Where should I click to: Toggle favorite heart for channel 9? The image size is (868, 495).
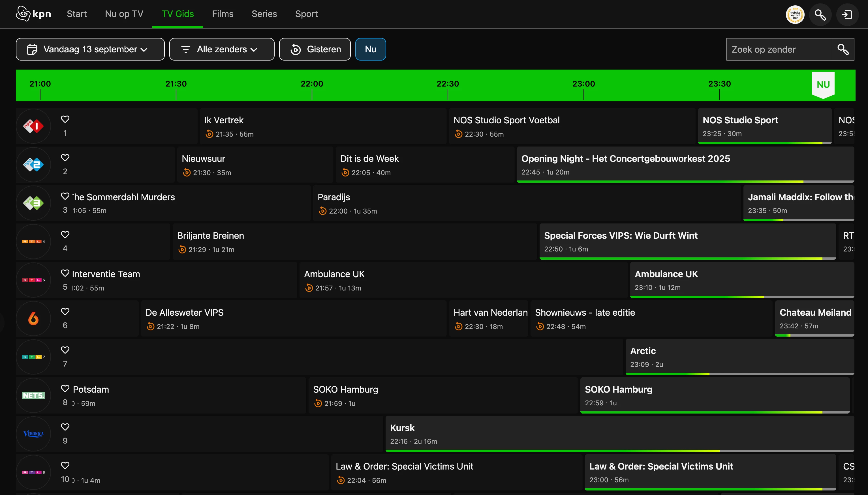pyautogui.click(x=65, y=427)
